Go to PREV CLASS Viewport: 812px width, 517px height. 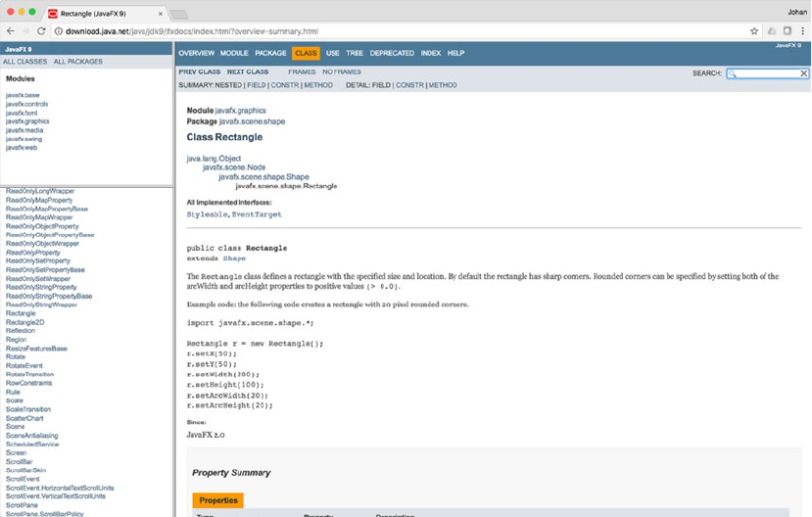[x=200, y=71]
